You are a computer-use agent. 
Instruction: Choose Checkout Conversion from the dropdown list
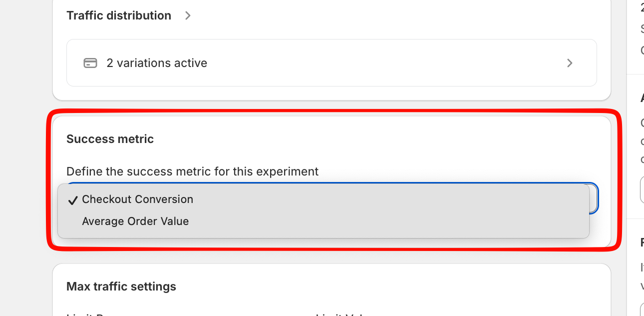pos(137,199)
